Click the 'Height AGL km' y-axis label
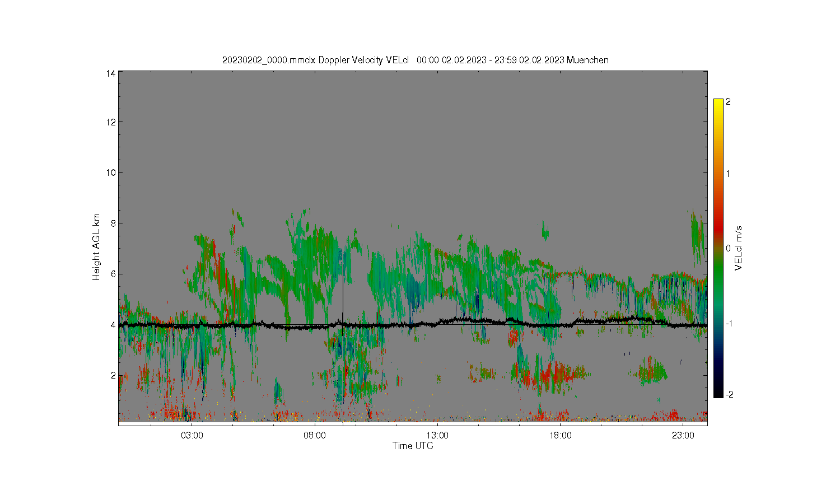840x504 pixels. tap(96, 247)
